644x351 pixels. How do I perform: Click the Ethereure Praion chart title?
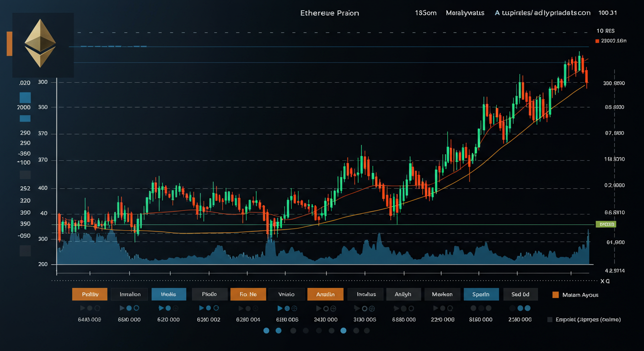click(329, 13)
